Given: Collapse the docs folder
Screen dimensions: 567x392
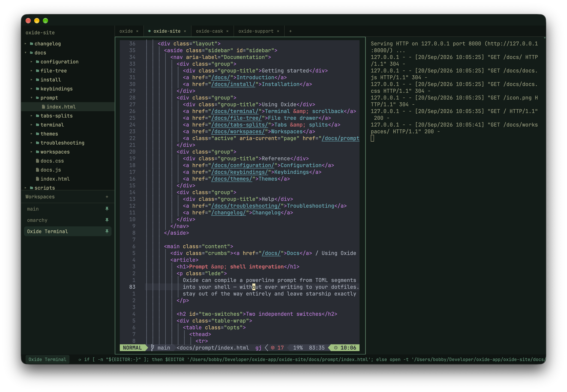Looking at the screenshot, I should point(26,53).
